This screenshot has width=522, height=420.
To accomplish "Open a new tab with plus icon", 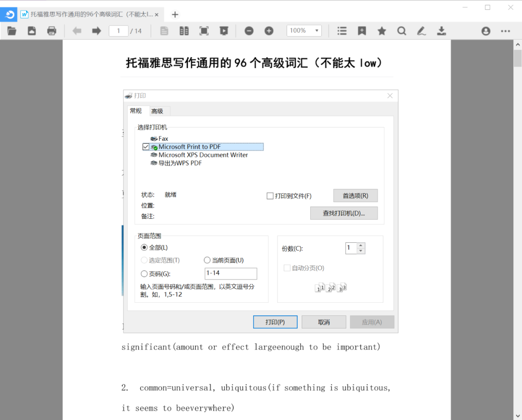I will pyautogui.click(x=175, y=14).
